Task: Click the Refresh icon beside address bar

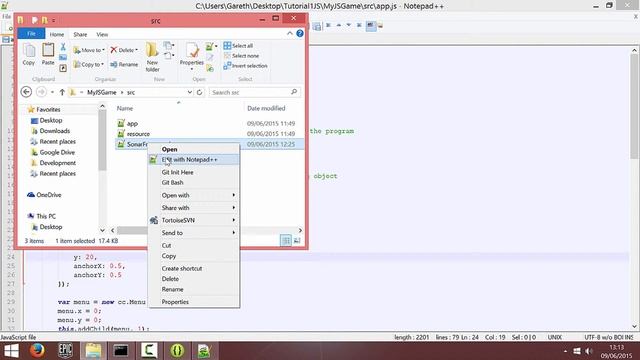Action: [x=199, y=92]
